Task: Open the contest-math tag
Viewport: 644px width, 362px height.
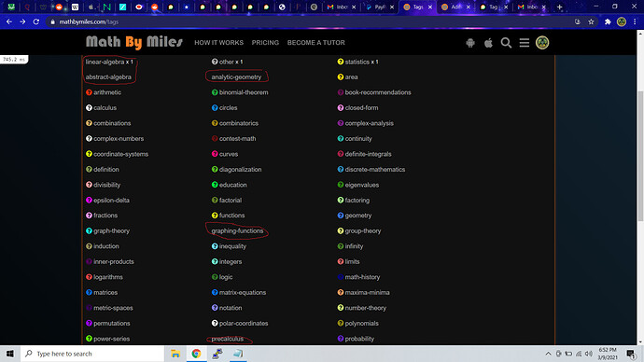Action: 237,139
